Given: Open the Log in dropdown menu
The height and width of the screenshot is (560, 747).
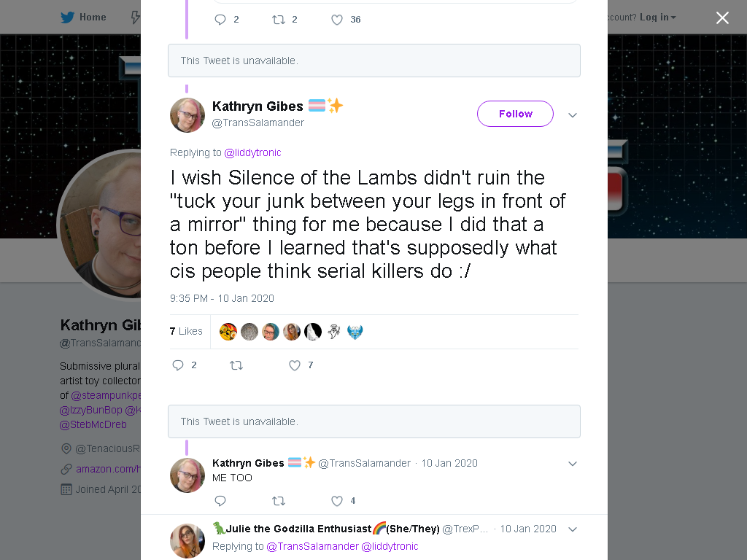Looking at the screenshot, I should pos(658,17).
